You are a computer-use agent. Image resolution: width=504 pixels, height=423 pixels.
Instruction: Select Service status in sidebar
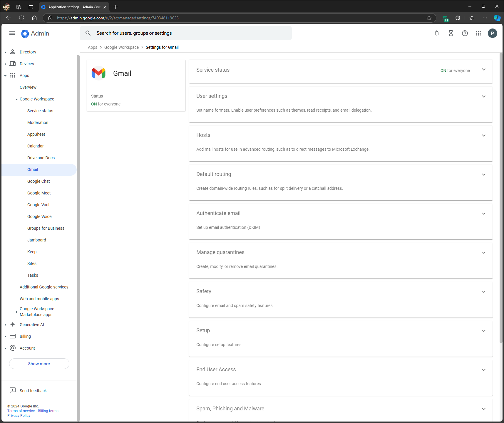pos(40,111)
